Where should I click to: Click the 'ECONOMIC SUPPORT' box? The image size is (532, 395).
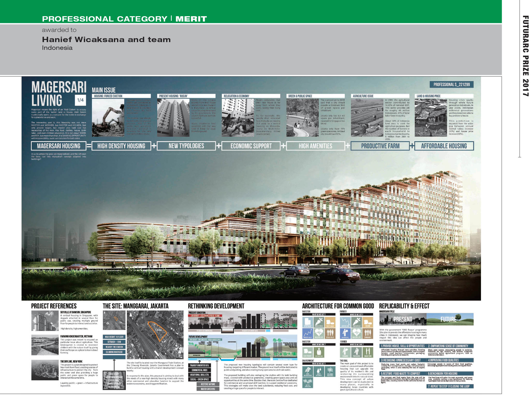point(251,146)
